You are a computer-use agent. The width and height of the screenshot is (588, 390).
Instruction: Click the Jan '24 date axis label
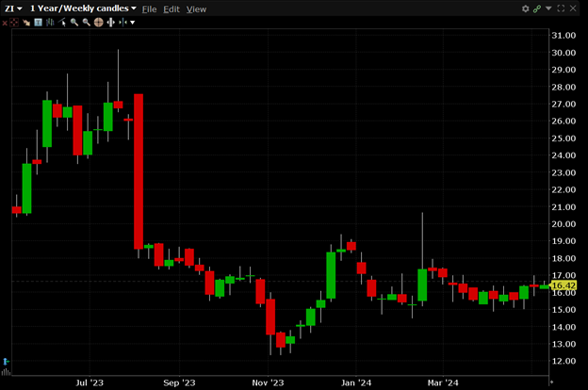pyautogui.click(x=356, y=382)
